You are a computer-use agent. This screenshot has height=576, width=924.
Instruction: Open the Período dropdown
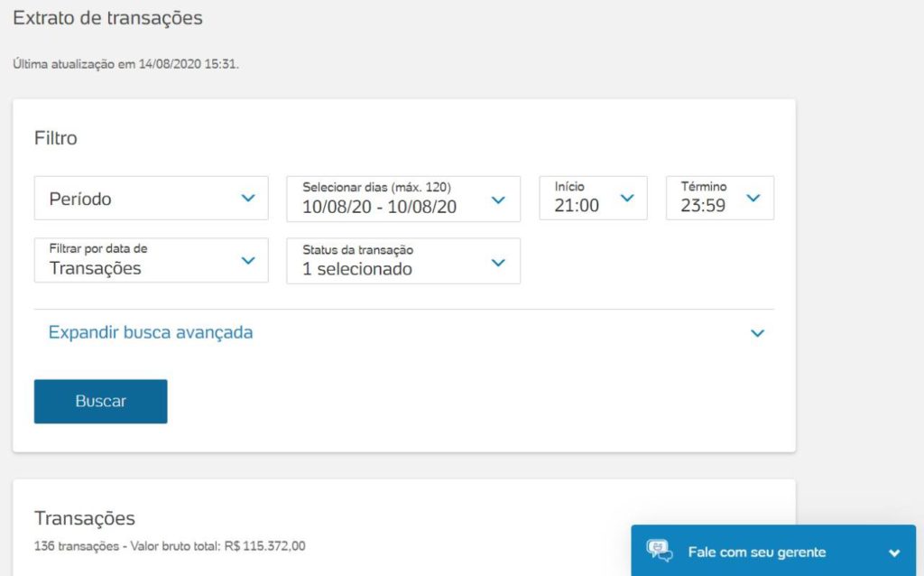[x=135, y=199]
